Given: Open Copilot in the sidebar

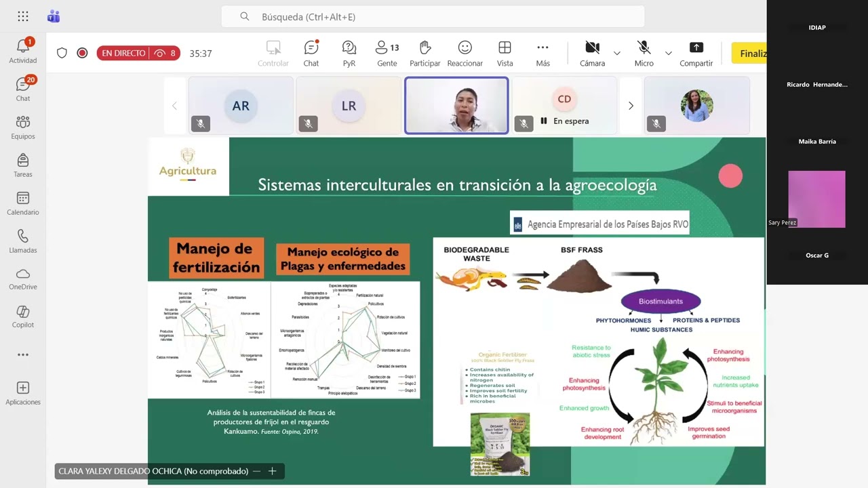Looking at the screenshot, I should pyautogui.click(x=23, y=317).
